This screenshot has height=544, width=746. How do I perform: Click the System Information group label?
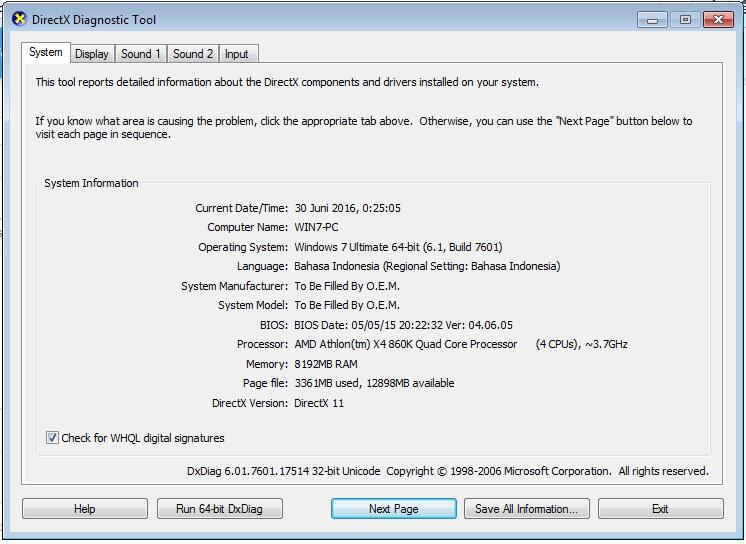(91, 183)
